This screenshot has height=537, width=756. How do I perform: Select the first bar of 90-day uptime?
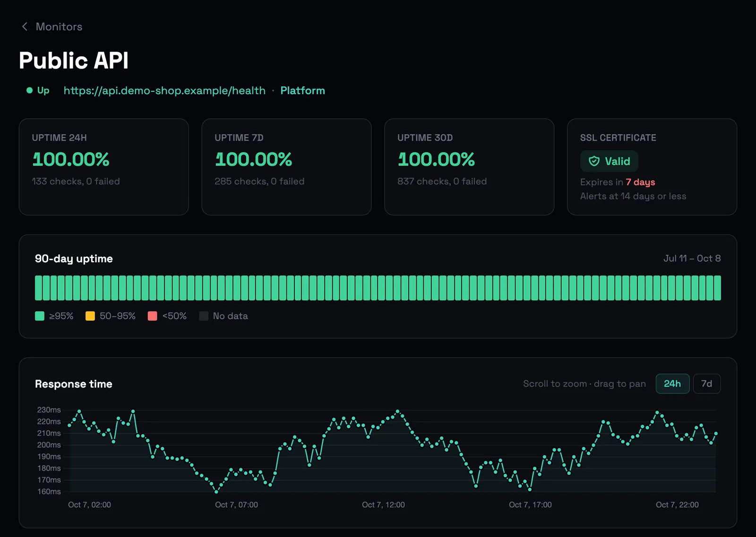pos(38,288)
